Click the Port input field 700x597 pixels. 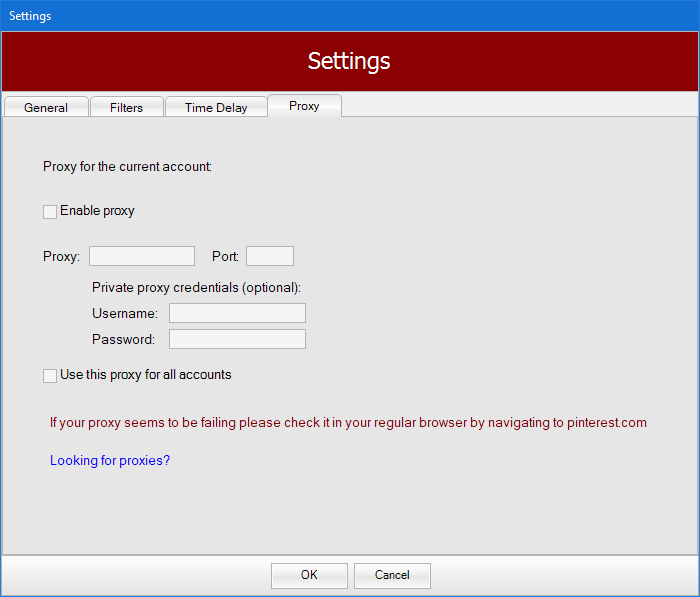tap(270, 256)
